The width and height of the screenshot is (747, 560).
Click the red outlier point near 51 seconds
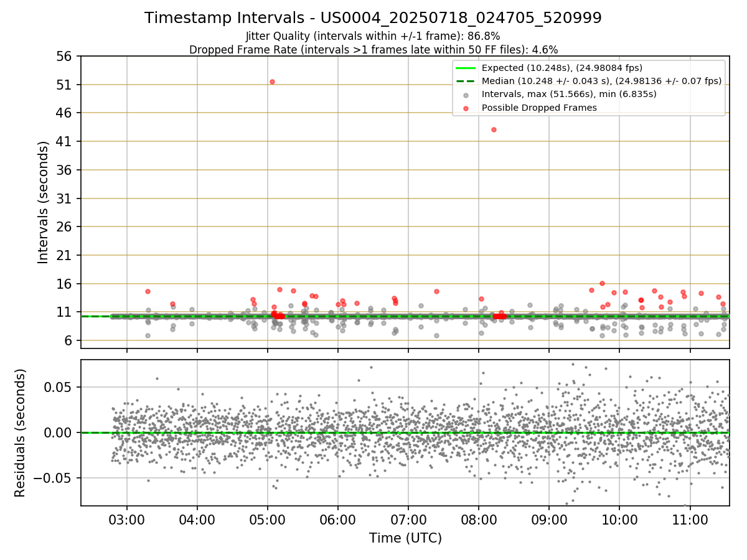pos(272,82)
